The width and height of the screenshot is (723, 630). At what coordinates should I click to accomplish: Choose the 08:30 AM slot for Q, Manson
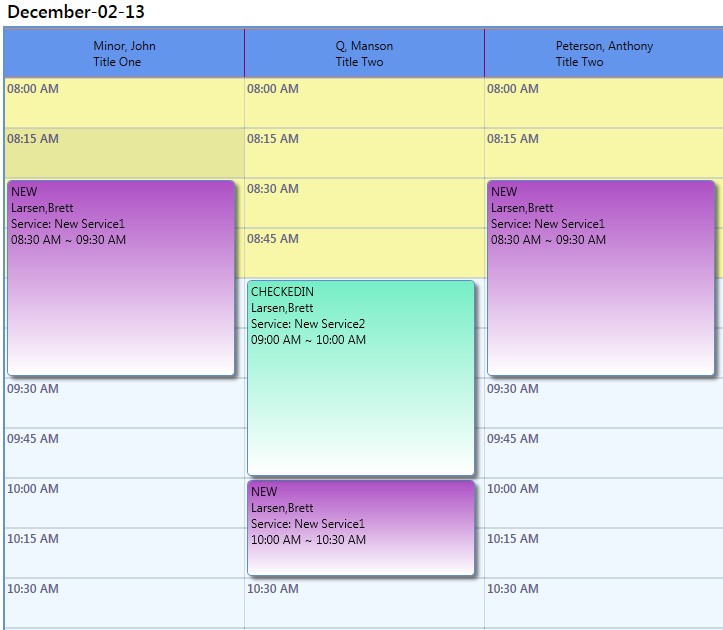364,203
